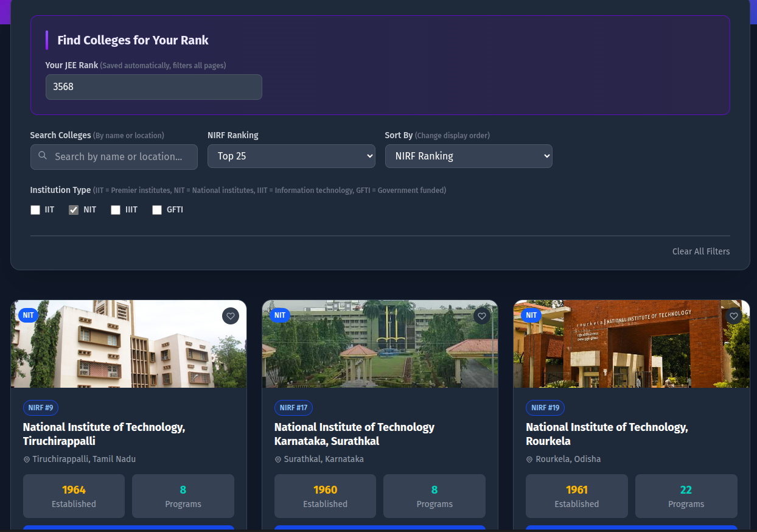Click the Tiruchirappalli location pin icon
Screen dimensions: 757x532
point(27,460)
